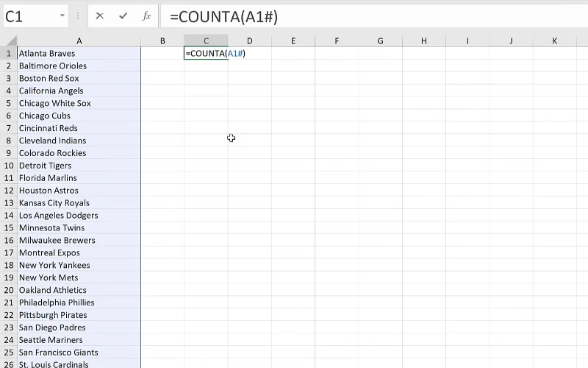588x368 pixels.
Task: Click the cell containing Cleveland Indians
Action: (x=79, y=141)
